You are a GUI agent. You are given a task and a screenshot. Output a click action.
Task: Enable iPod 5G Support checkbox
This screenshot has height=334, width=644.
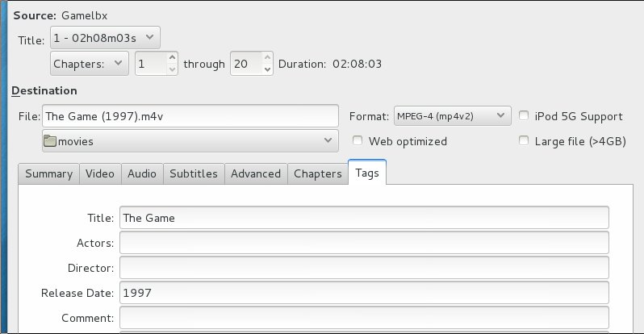524,115
